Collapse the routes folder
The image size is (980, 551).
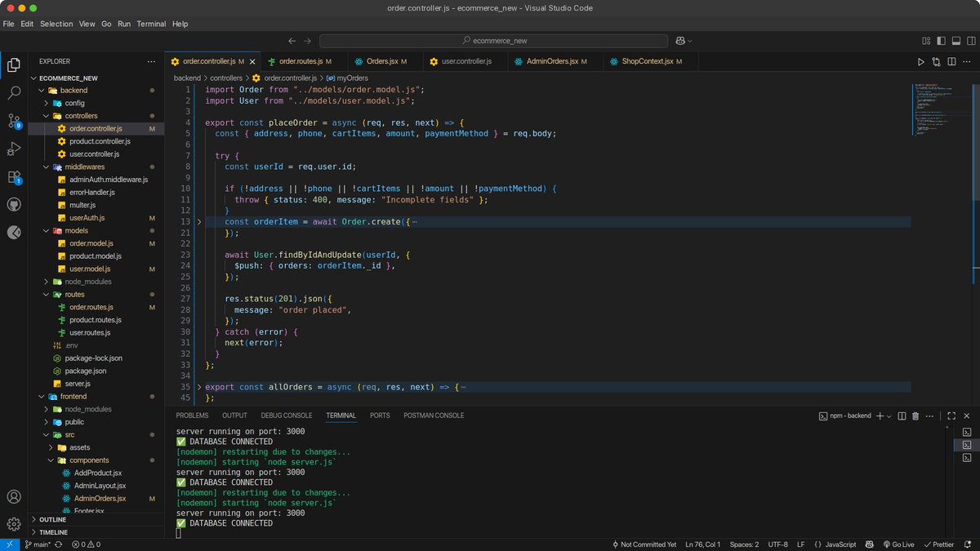96,294
